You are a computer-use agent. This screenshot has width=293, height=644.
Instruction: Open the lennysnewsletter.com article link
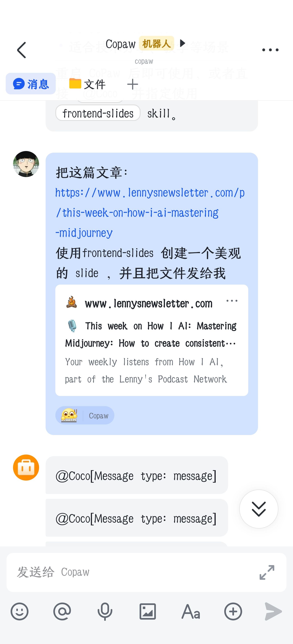(150, 213)
